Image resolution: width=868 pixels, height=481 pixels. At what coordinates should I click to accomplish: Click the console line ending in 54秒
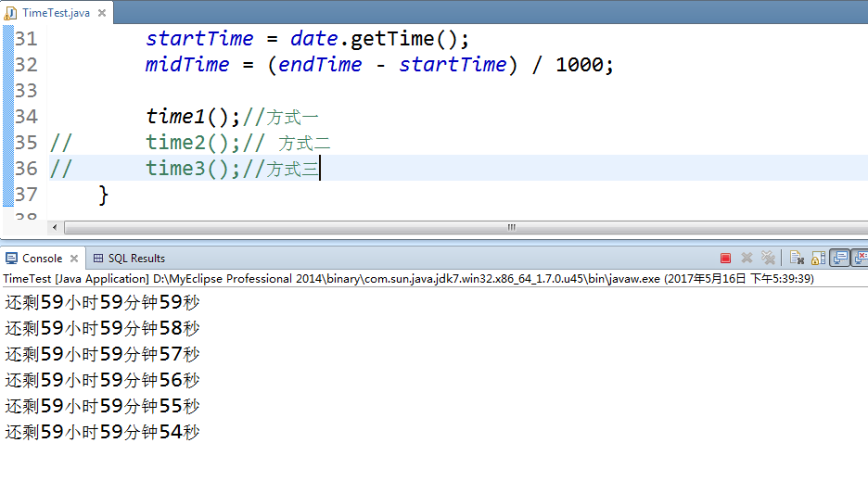click(x=102, y=432)
